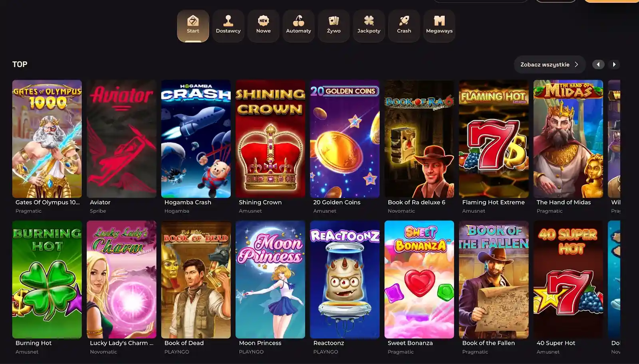Launch the Reactoonz game tile
The image size is (639, 364).
pos(345,279)
